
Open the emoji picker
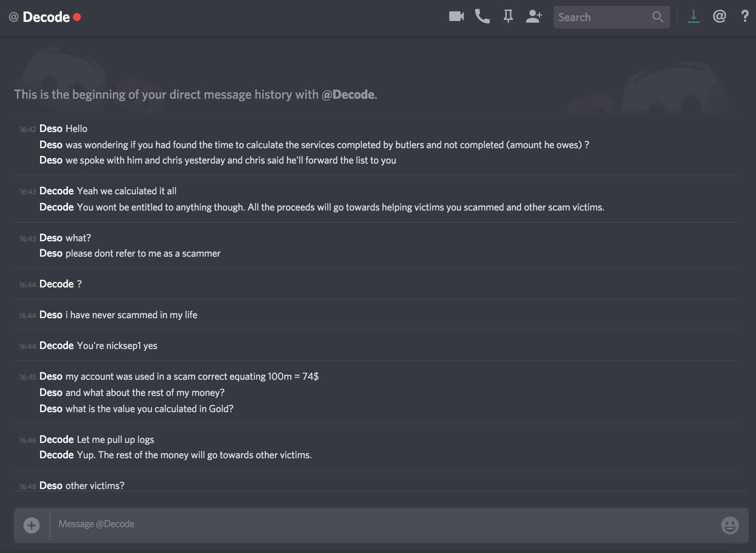pyautogui.click(x=730, y=525)
